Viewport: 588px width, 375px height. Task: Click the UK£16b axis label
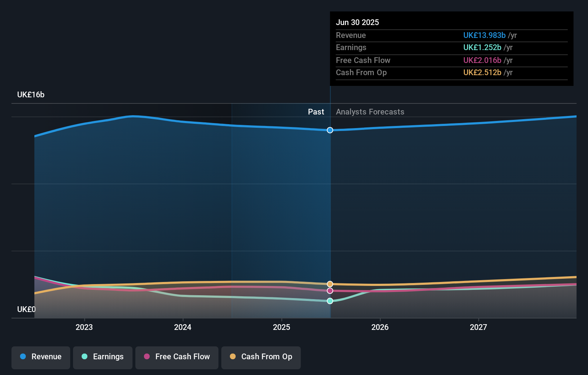click(31, 95)
